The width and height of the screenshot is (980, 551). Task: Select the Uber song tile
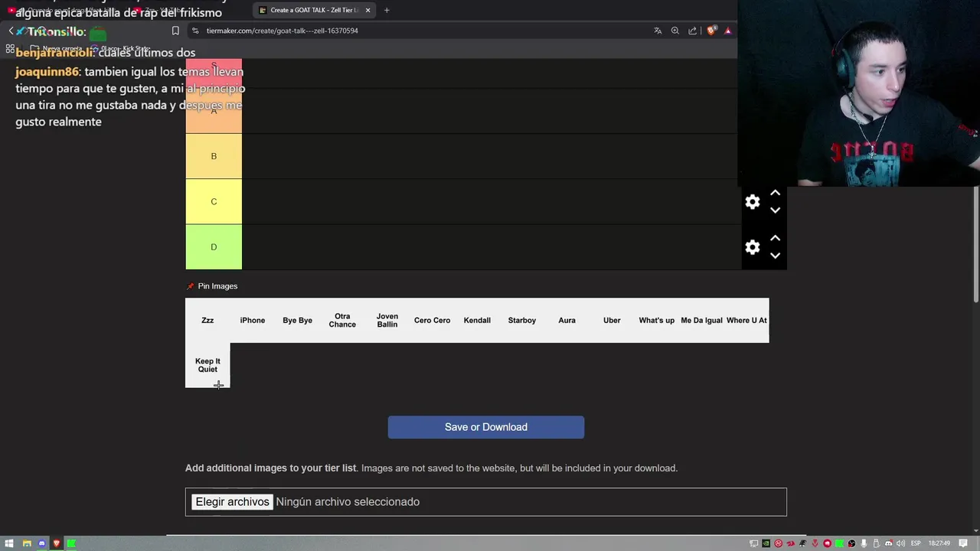612,320
